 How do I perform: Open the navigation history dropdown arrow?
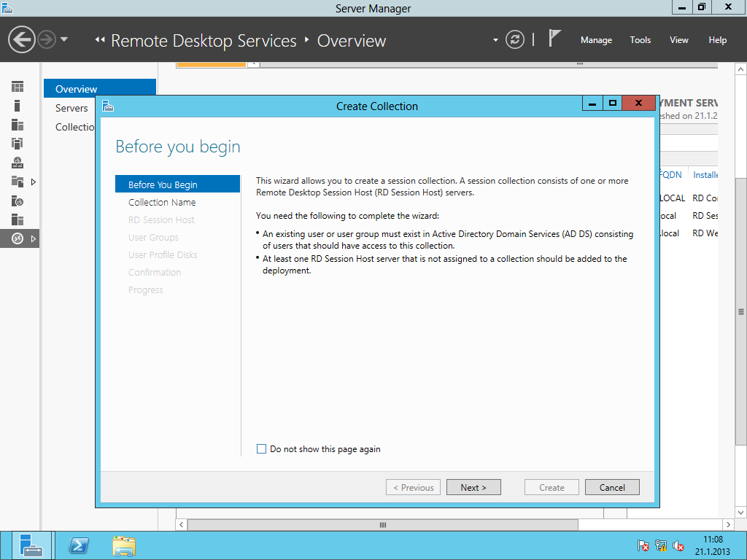64,39
